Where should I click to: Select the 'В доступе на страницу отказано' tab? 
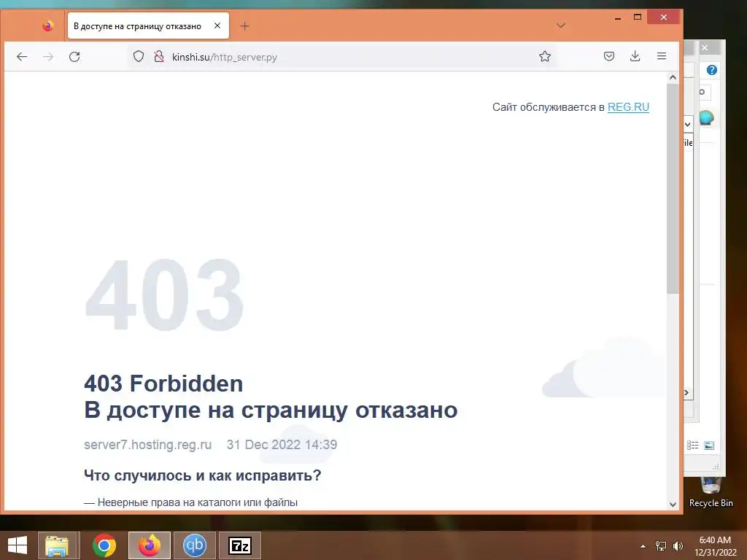[x=147, y=26]
